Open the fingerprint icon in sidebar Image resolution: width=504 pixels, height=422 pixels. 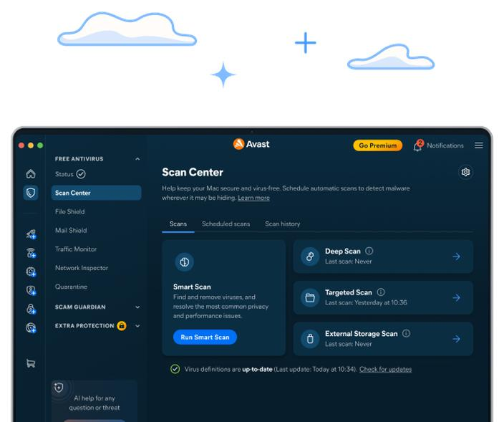[31, 327]
